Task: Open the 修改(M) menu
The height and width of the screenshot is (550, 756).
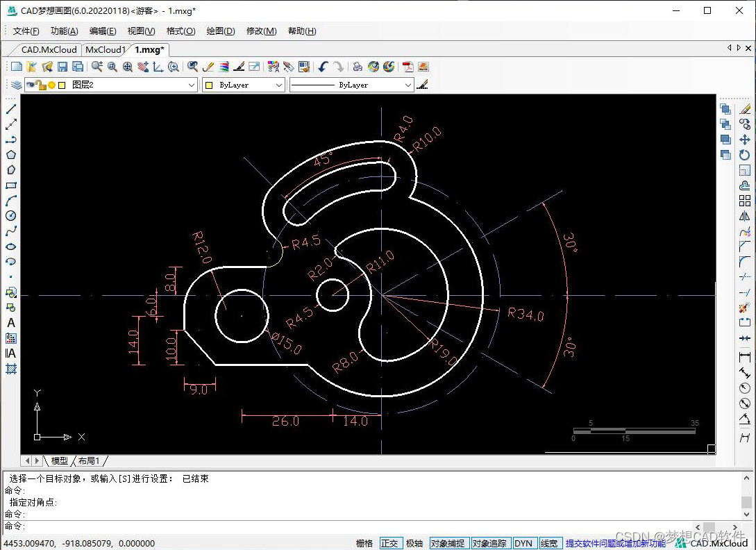Action: tap(261, 31)
